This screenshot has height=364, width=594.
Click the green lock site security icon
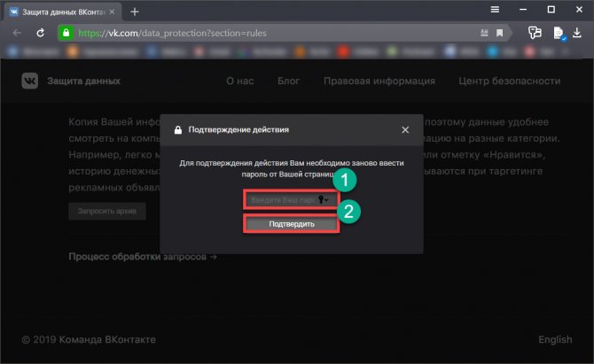pos(66,33)
